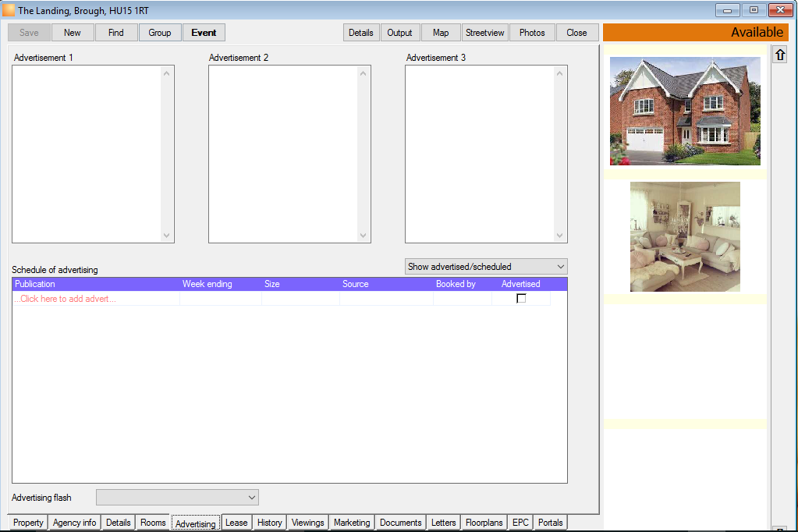Click Advertisement 2 scrollbar up arrow
The height and width of the screenshot is (532, 798).
pos(363,73)
